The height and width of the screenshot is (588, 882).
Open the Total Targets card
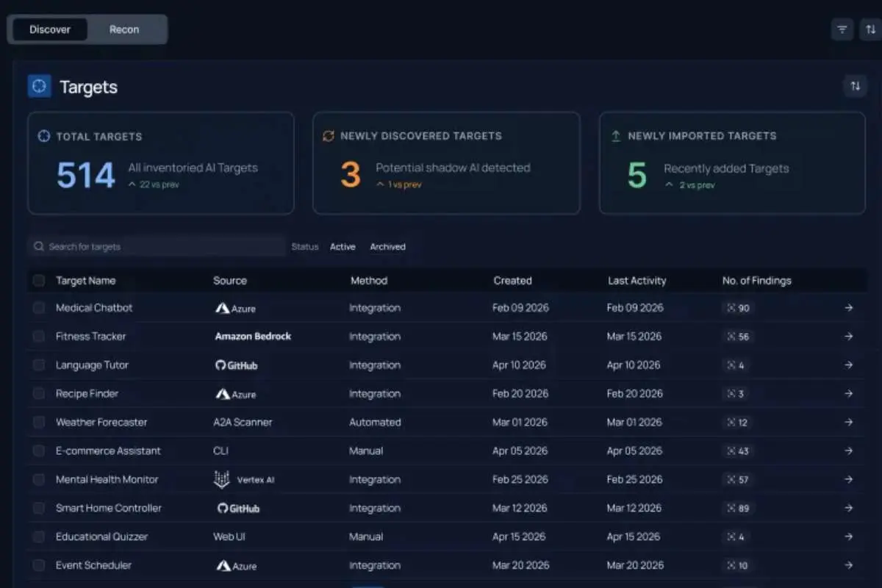click(161, 163)
